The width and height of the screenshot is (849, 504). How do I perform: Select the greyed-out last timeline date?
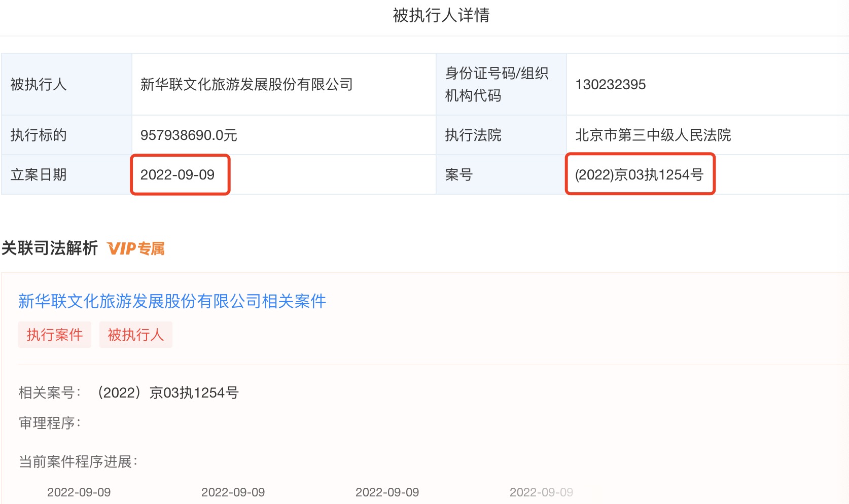point(541,492)
